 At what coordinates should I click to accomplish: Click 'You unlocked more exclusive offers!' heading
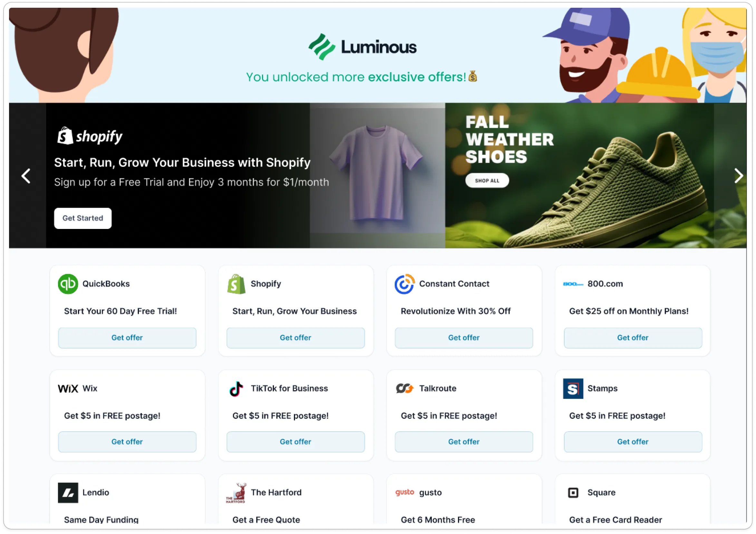(362, 77)
